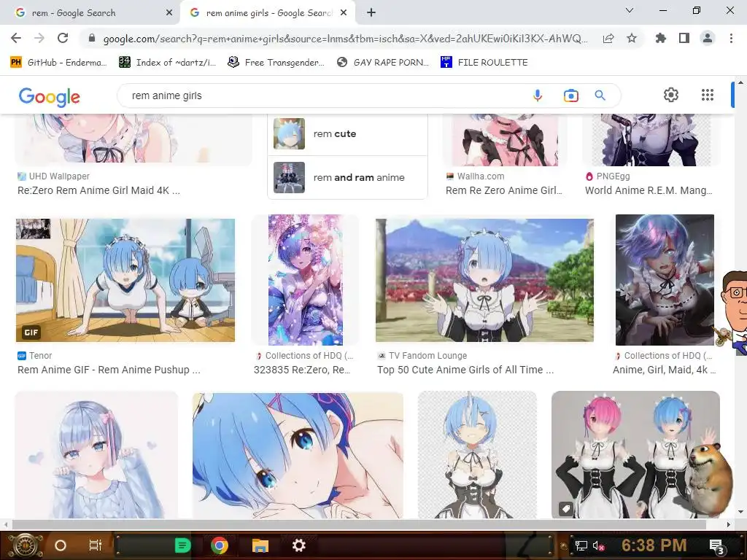Bookmark this page with the star icon
The image size is (747, 560).
(632, 38)
